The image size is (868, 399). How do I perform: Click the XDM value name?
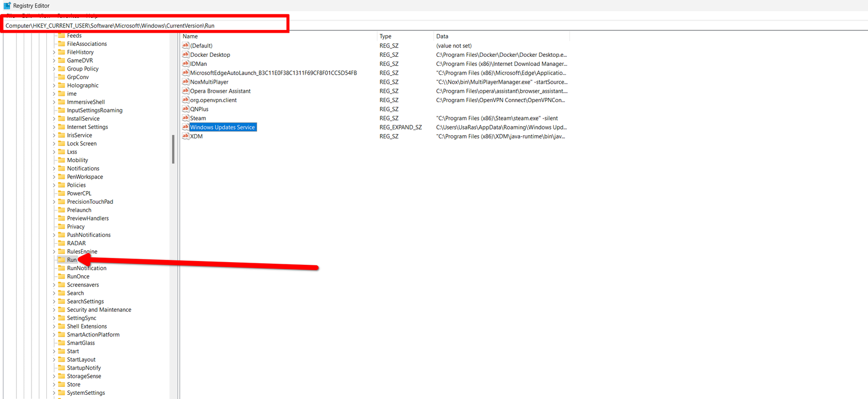(x=196, y=136)
